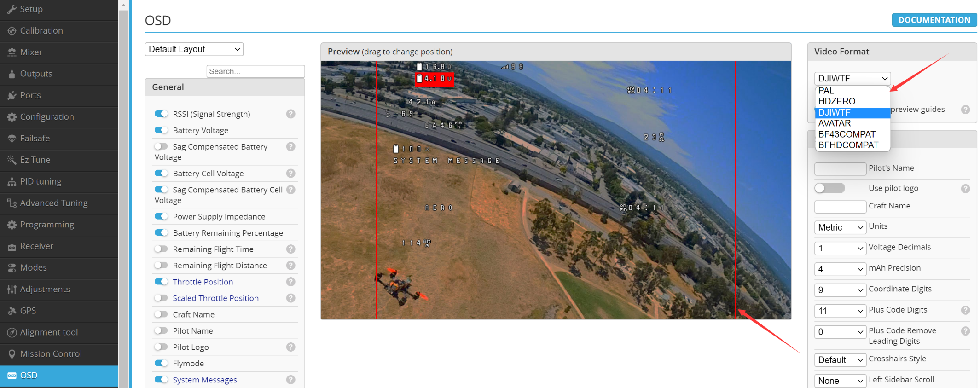The image size is (980, 388).
Task: Click the Calibration icon in sidebar
Action: pyautogui.click(x=12, y=31)
